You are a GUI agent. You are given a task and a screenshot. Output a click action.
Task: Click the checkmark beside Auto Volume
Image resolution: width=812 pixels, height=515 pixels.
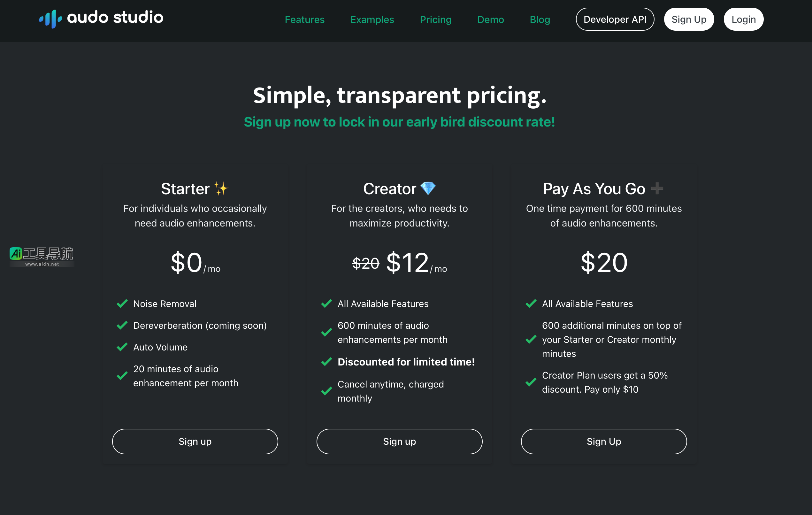click(x=122, y=347)
